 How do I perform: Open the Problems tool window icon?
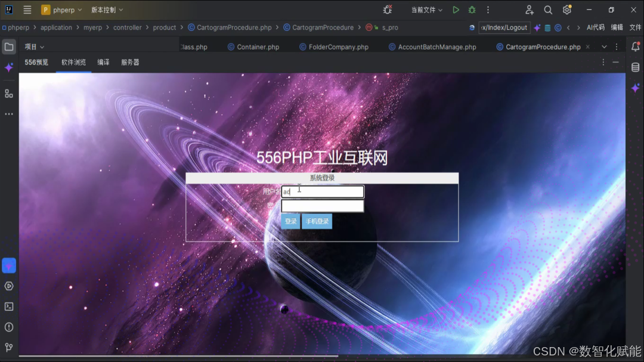8,327
